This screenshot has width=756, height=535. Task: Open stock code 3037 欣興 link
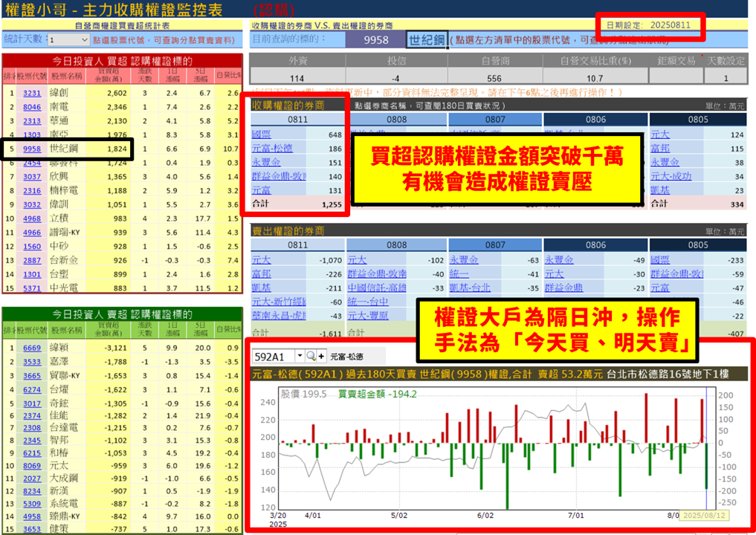pyautogui.click(x=32, y=177)
